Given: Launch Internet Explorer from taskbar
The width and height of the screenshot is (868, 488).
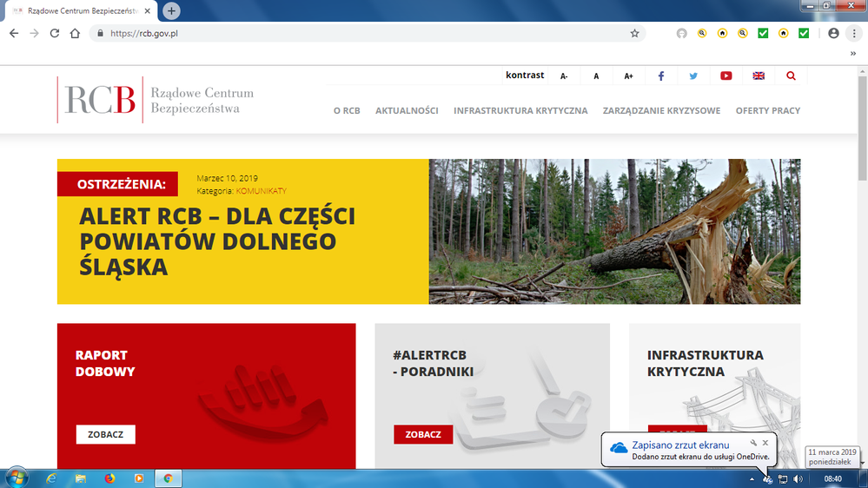Looking at the screenshot, I should [x=51, y=478].
